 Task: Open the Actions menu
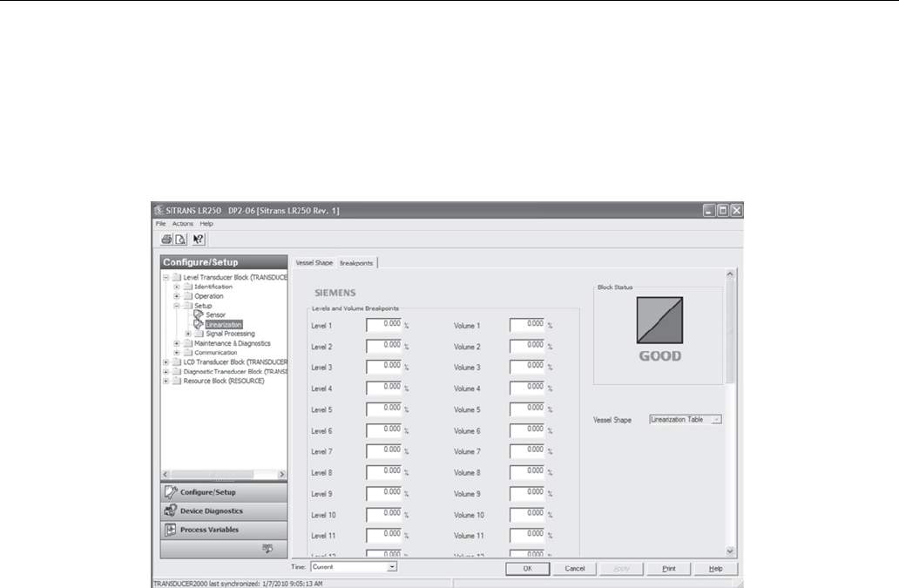183,224
